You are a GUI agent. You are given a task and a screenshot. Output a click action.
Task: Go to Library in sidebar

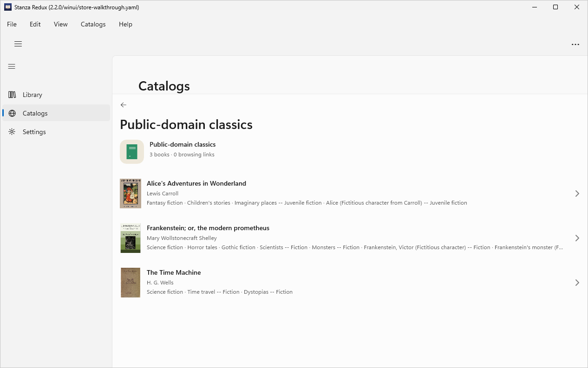tap(56, 95)
